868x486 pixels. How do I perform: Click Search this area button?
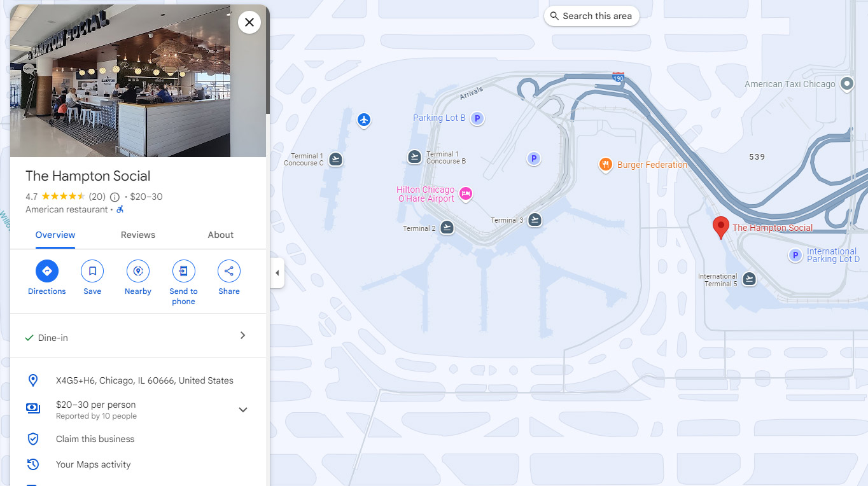tap(592, 16)
